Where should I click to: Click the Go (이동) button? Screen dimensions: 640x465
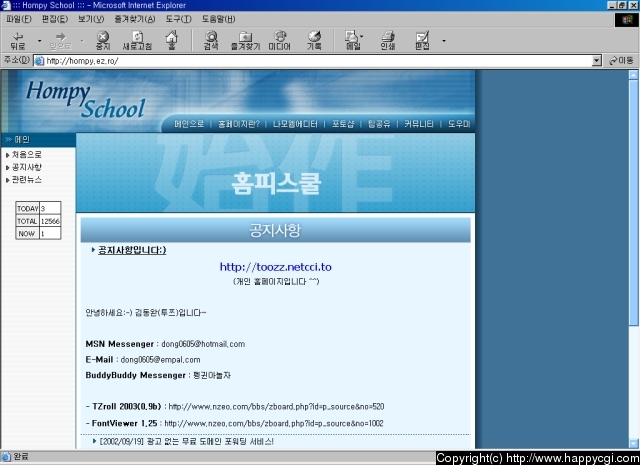point(621,60)
